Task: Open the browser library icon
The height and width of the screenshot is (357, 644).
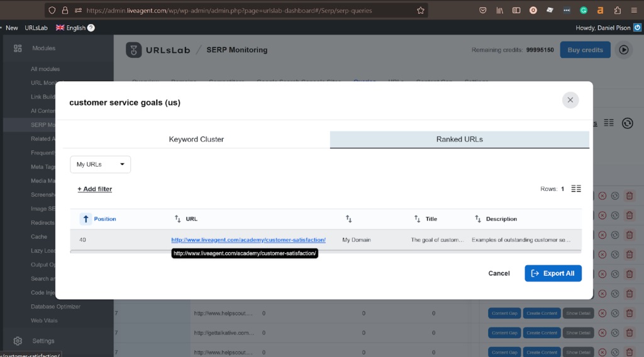Action: pyautogui.click(x=499, y=11)
